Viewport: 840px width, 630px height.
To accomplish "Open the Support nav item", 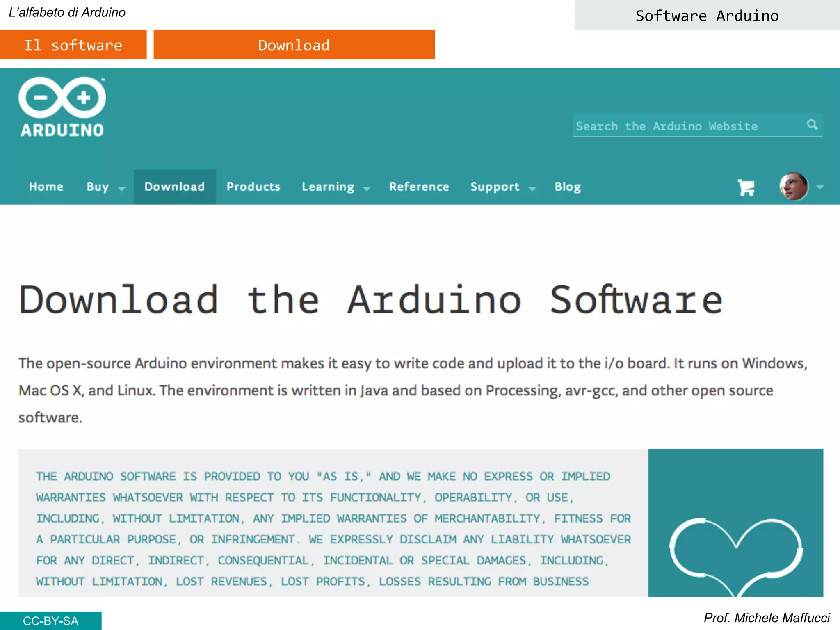I will pos(495,187).
